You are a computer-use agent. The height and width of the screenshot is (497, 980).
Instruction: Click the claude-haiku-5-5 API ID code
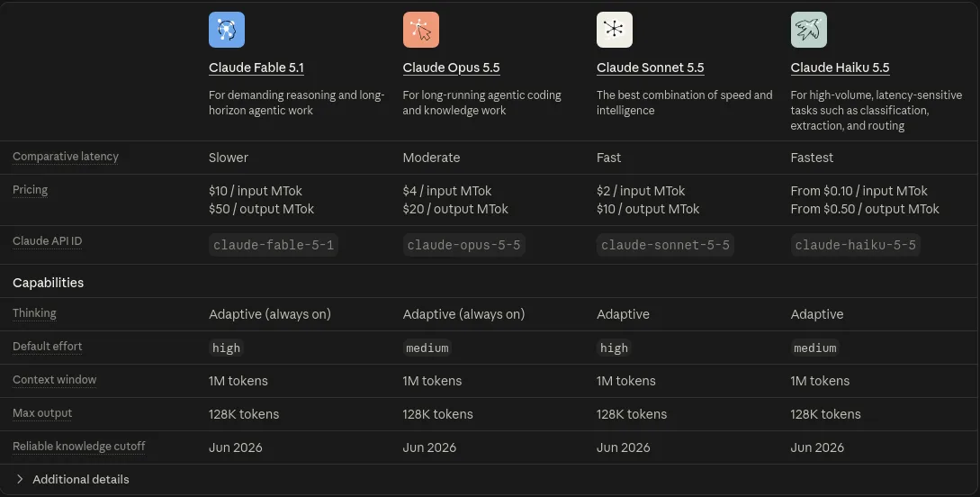click(855, 245)
